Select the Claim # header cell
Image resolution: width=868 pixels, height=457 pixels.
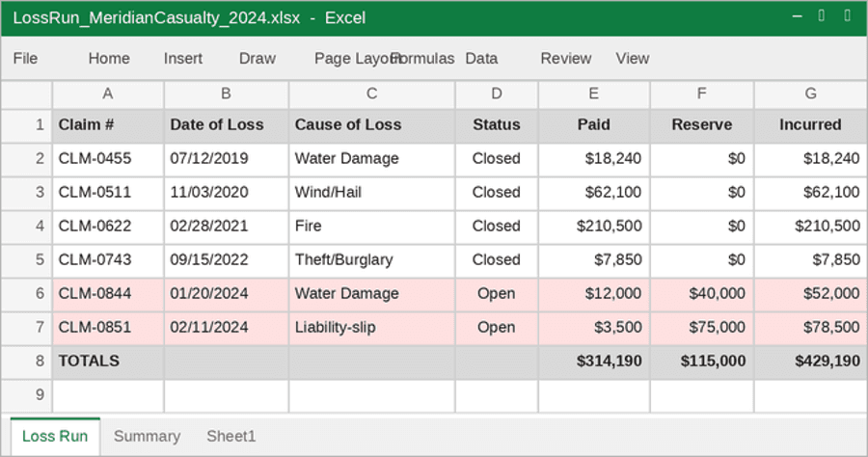[108, 125]
